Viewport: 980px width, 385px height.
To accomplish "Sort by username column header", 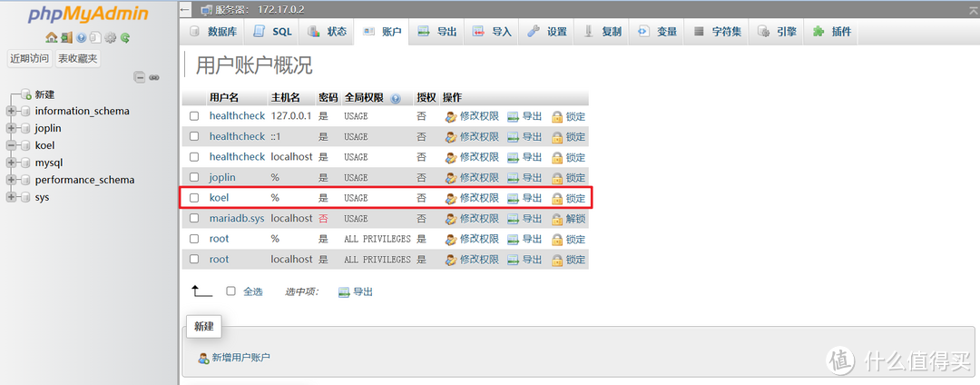I will pyautogui.click(x=224, y=98).
